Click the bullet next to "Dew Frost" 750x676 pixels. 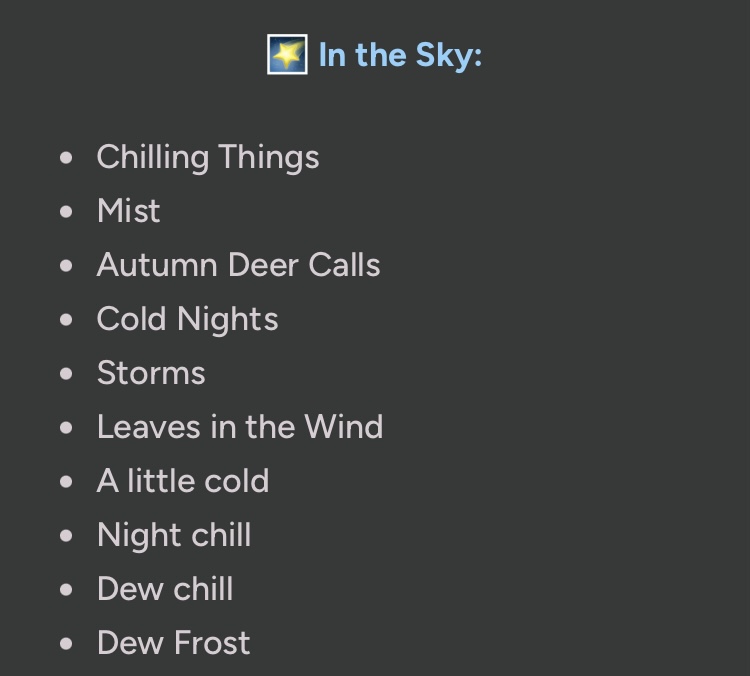(x=67, y=644)
